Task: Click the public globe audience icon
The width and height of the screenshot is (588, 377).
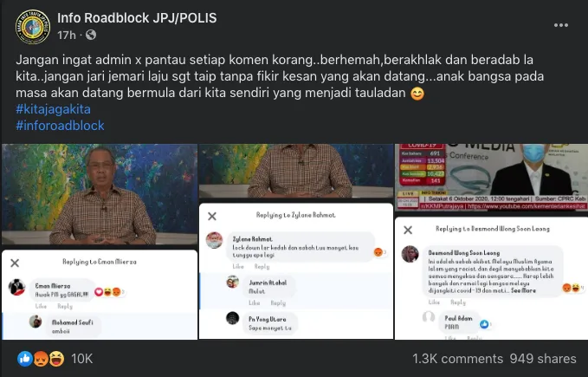Action: point(91,35)
